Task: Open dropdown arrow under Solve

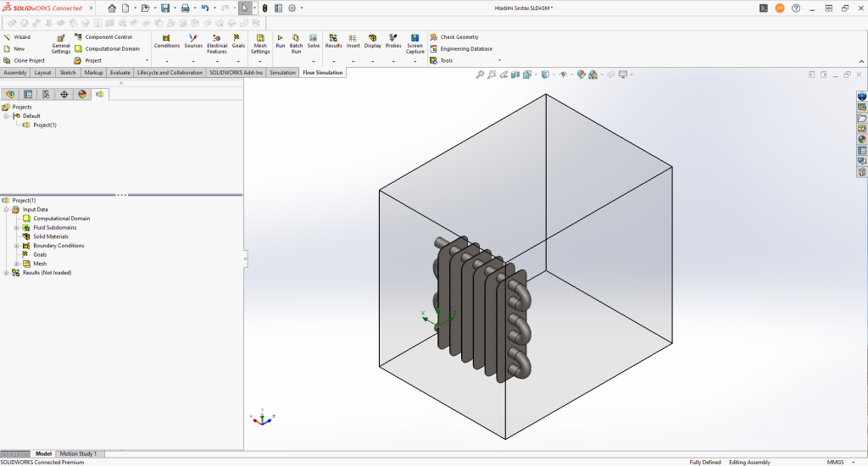Action: point(314,62)
